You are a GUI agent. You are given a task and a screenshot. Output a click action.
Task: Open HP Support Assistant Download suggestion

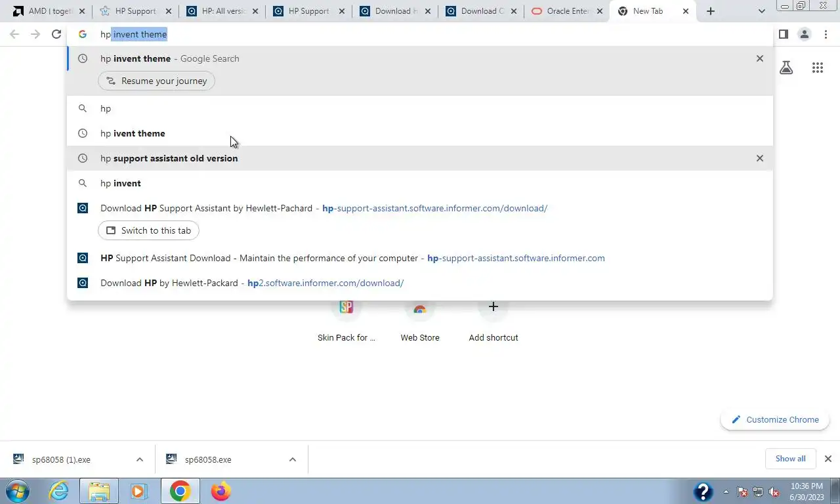tap(420, 258)
